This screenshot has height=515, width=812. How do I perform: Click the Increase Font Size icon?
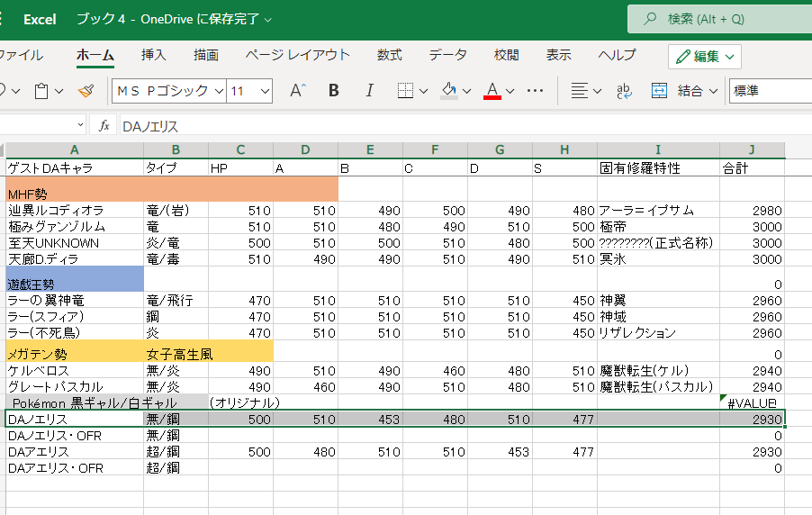(297, 91)
